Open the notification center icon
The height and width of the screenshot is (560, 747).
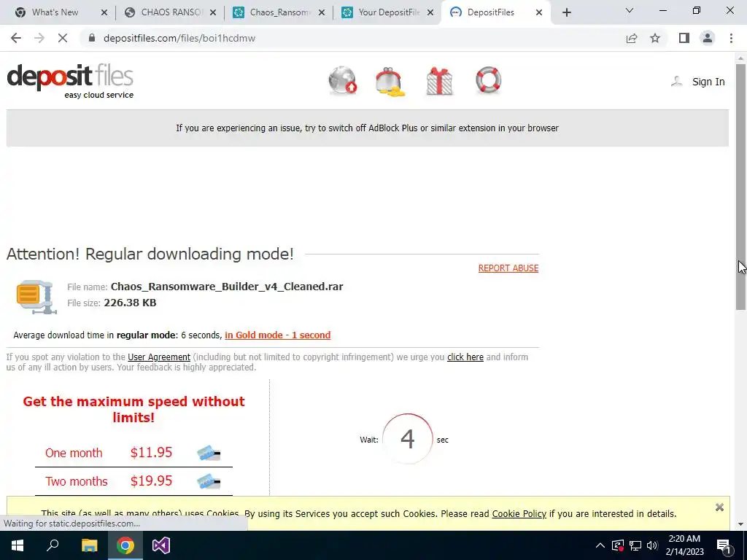pos(724,545)
